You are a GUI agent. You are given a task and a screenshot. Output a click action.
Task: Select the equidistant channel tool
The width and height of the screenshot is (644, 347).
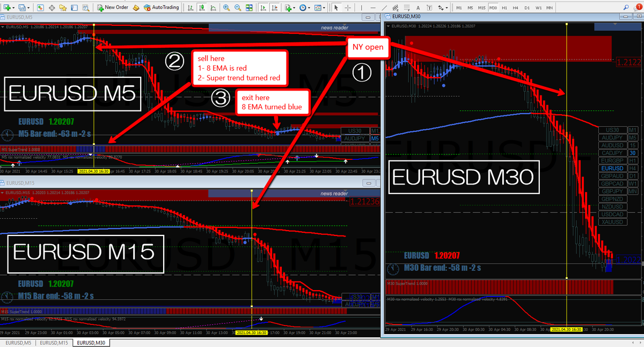(396, 8)
